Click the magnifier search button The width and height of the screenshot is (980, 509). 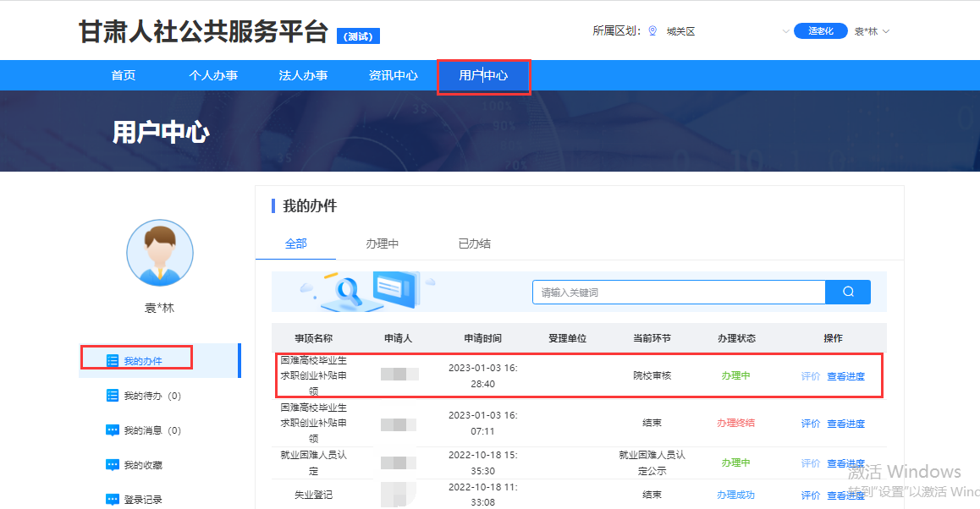[x=848, y=293]
